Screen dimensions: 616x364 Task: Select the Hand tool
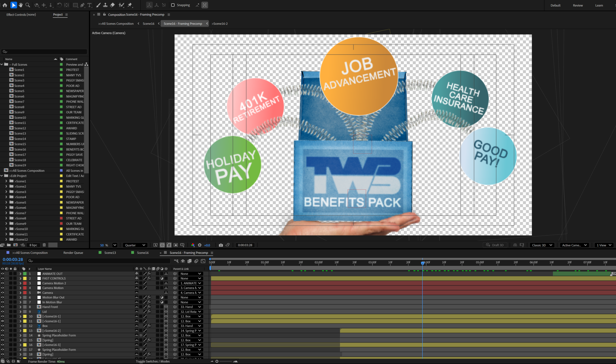[x=21, y=5]
